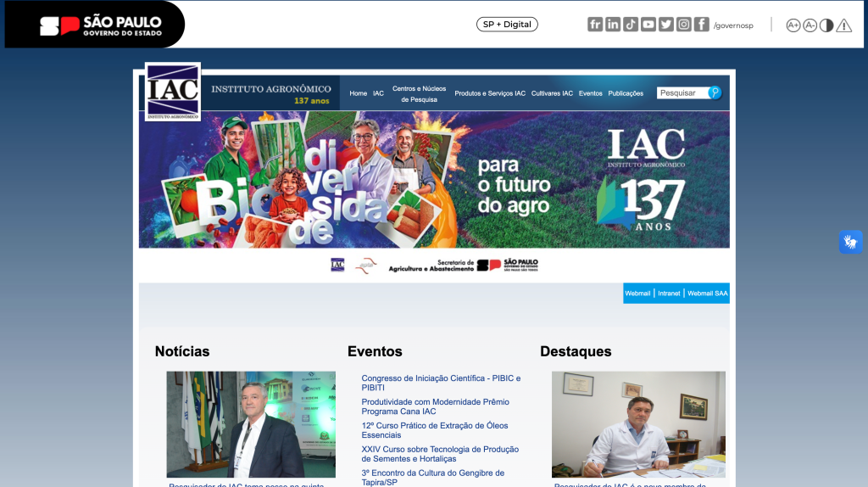The height and width of the screenshot is (487, 868).
Task: Open the Facebook social icon
Action: [x=701, y=25]
